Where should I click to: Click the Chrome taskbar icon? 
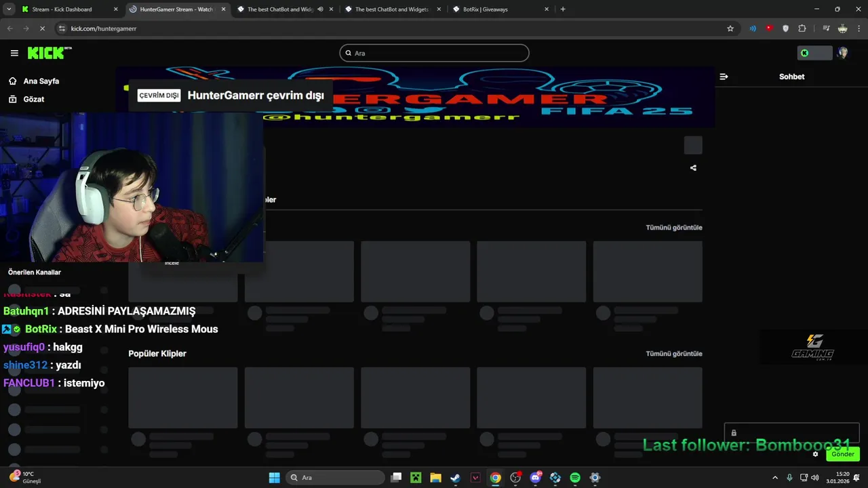[x=495, y=478]
